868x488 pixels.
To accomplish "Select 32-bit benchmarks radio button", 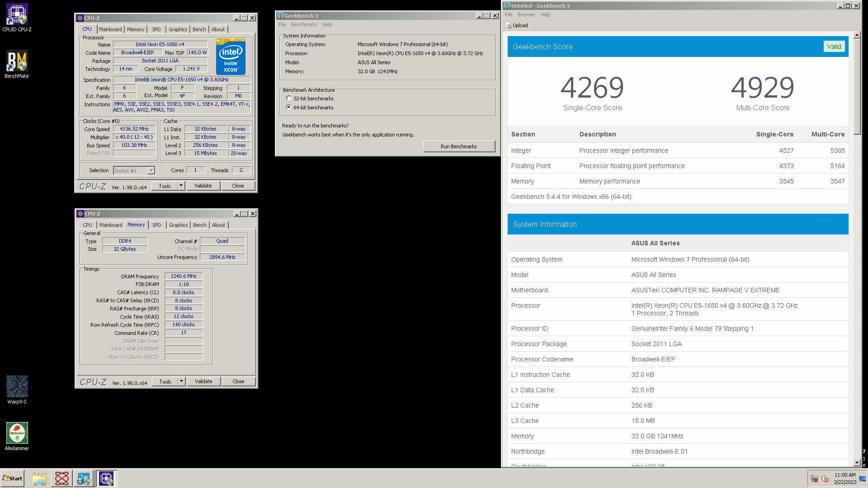I will click(x=288, y=99).
